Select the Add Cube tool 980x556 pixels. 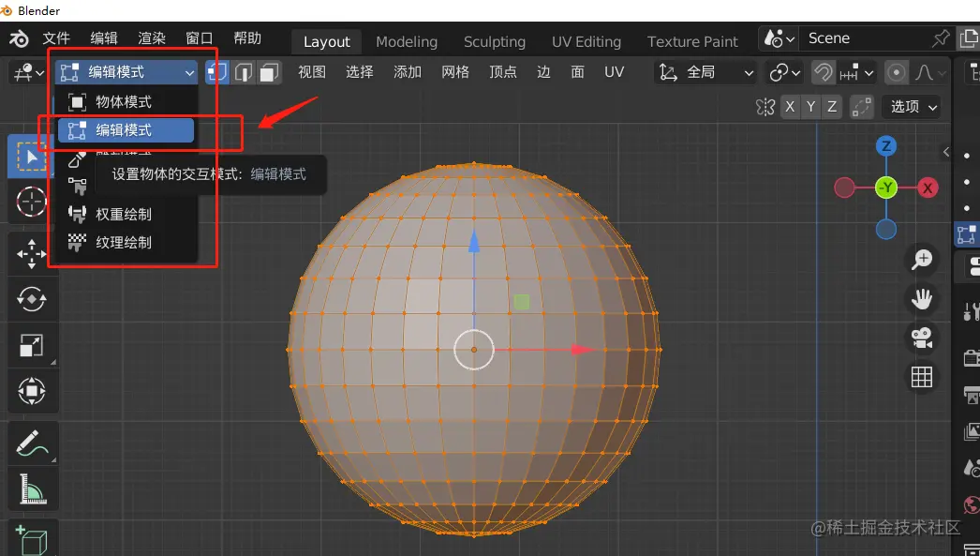pyautogui.click(x=31, y=538)
